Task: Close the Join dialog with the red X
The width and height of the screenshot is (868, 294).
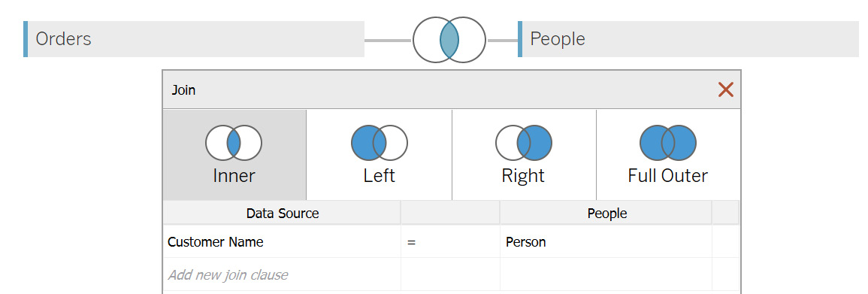Action: click(726, 89)
